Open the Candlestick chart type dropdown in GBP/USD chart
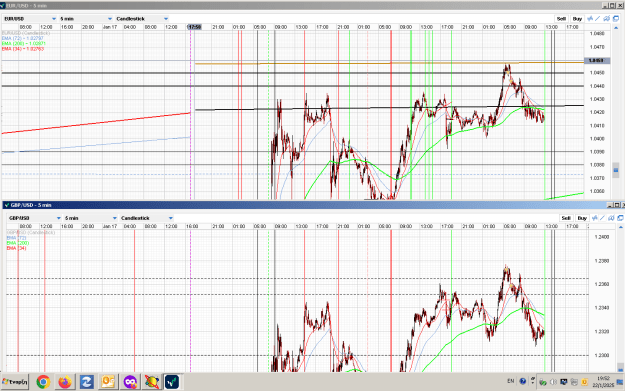Image resolution: width=625 pixels, height=391 pixels. pos(147,218)
